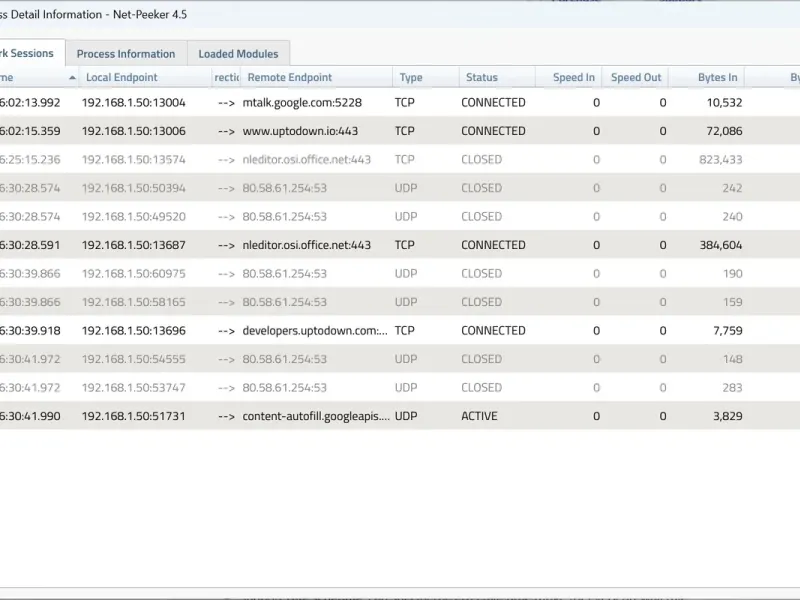
Task: Click the 72,086 bytes in cell
Action: point(724,131)
